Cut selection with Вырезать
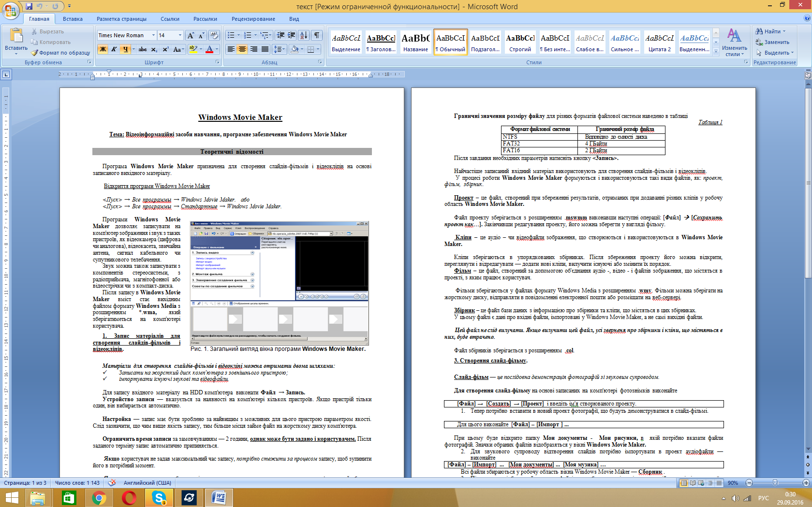The width and height of the screenshot is (812, 507). tap(47, 31)
